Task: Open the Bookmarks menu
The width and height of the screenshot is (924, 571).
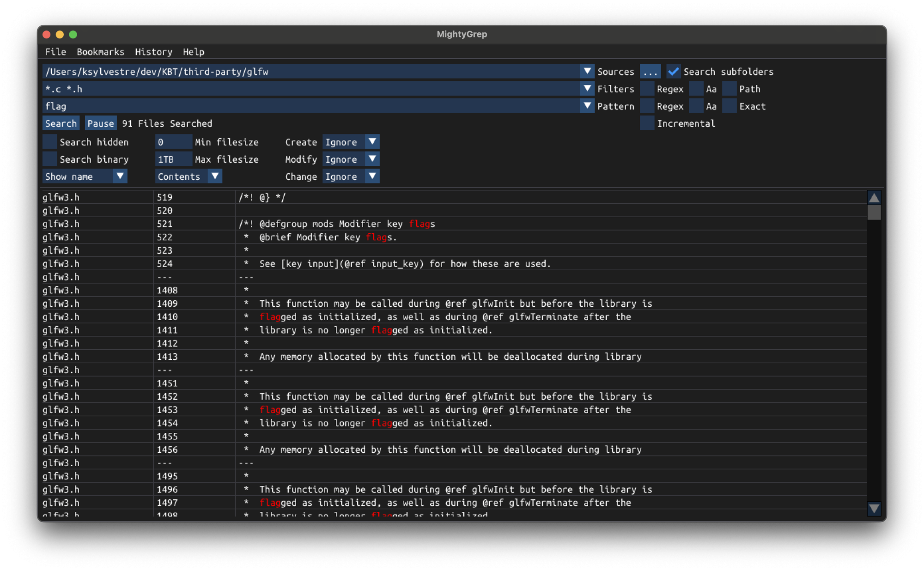Action: (x=100, y=52)
